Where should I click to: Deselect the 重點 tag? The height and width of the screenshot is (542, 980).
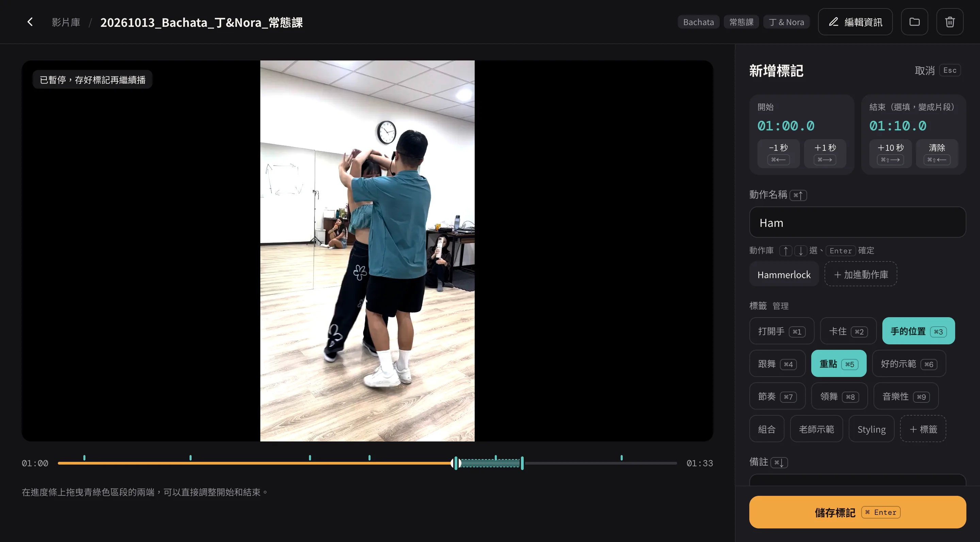pyautogui.click(x=838, y=364)
